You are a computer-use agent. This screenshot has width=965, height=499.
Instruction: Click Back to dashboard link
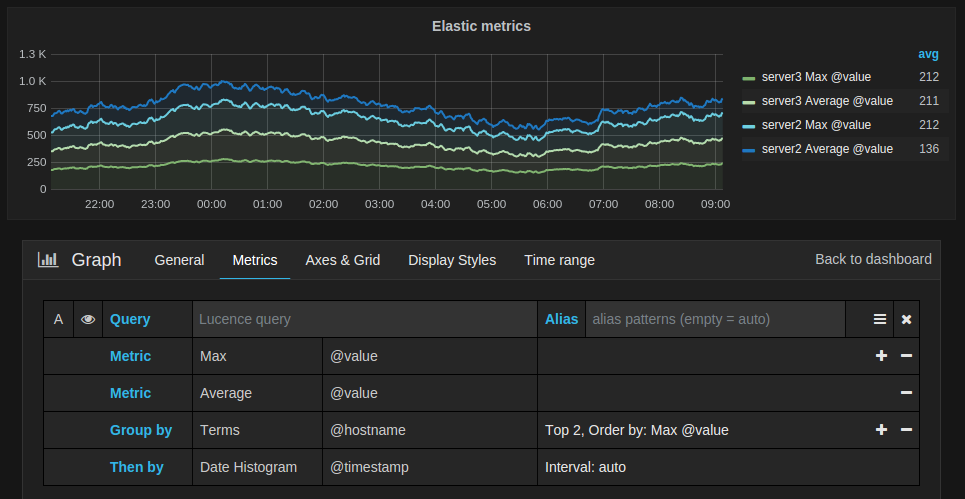pyautogui.click(x=873, y=259)
